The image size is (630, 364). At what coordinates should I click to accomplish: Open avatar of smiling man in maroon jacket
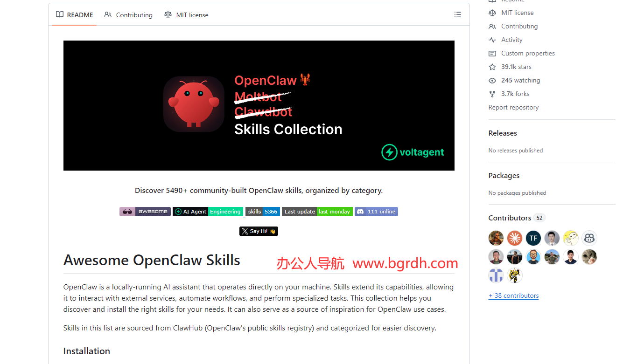click(496, 257)
